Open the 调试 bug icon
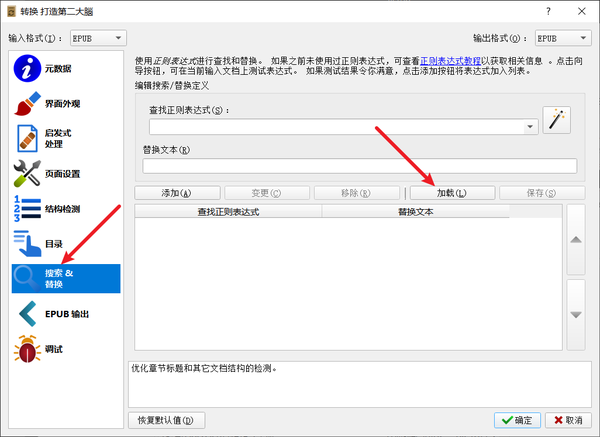The image size is (600, 437). click(x=27, y=349)
